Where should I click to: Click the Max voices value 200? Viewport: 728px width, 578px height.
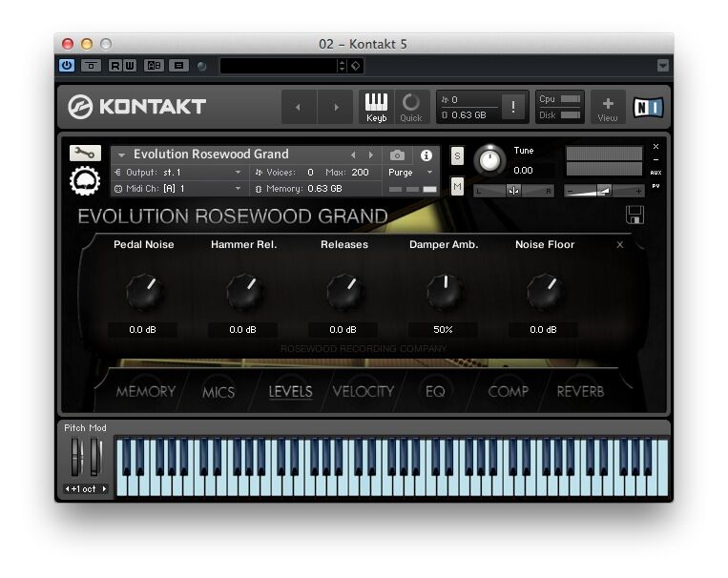point(360,173)
